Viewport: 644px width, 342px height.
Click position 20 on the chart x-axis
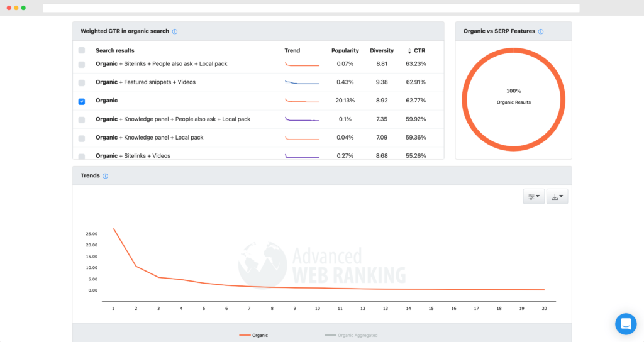tap(544, 308)
